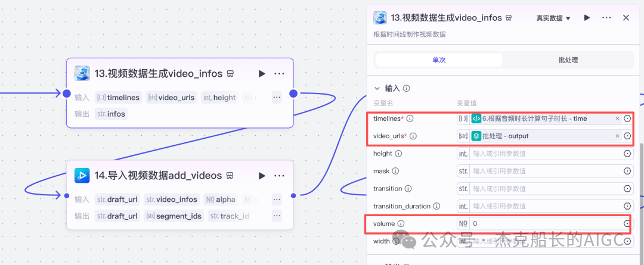Viewport: 644px width, 265px height.
Task: Close the node 13 settings panel
Action: click(626, 18)
